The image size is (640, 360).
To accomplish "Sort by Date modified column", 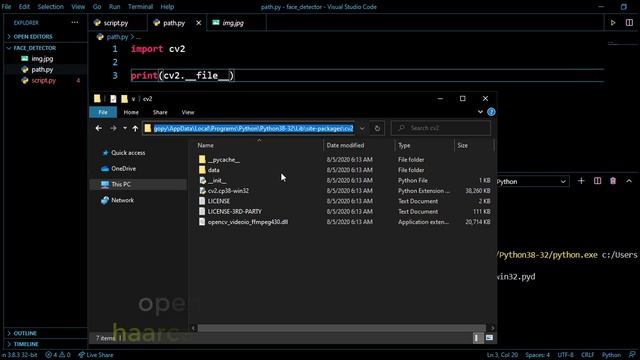I will 345,145.
